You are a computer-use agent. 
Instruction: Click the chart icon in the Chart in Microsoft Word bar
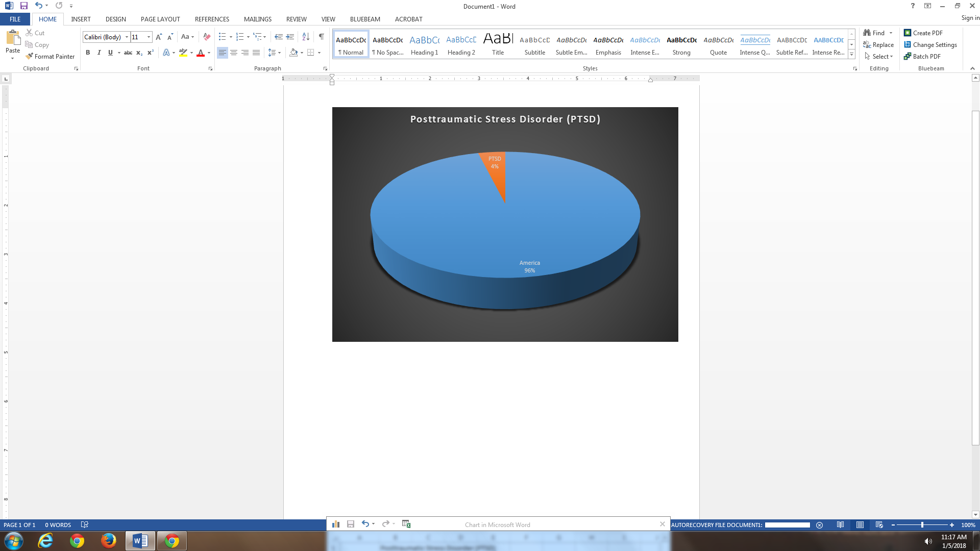(x=336, y=524)
